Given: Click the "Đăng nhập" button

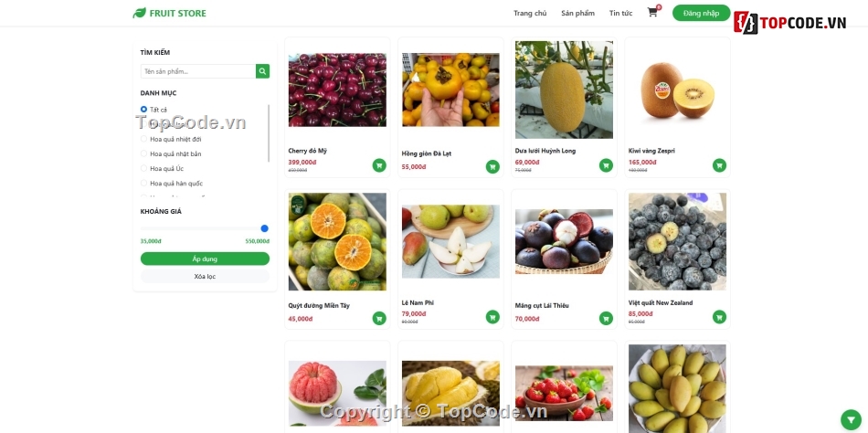Looking at the screenshot, I should 701,13.
